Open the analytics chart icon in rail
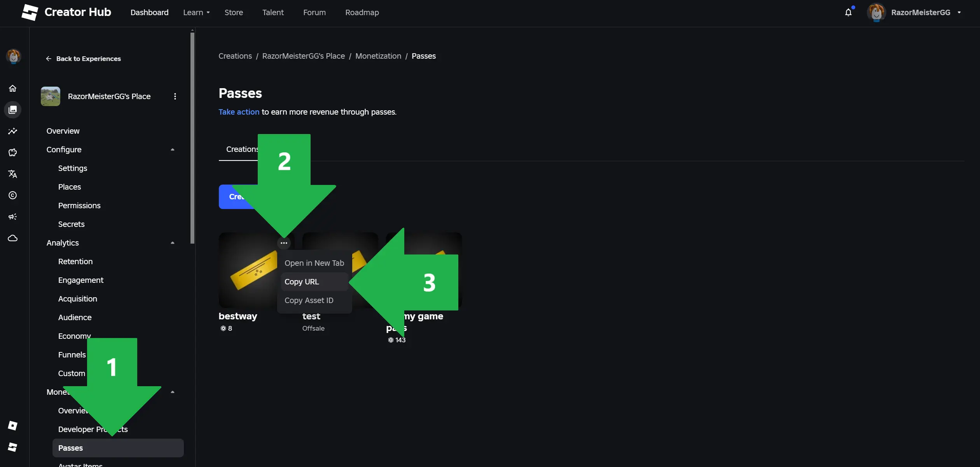This screenshot has width=980, height=467. click(13, 131)
